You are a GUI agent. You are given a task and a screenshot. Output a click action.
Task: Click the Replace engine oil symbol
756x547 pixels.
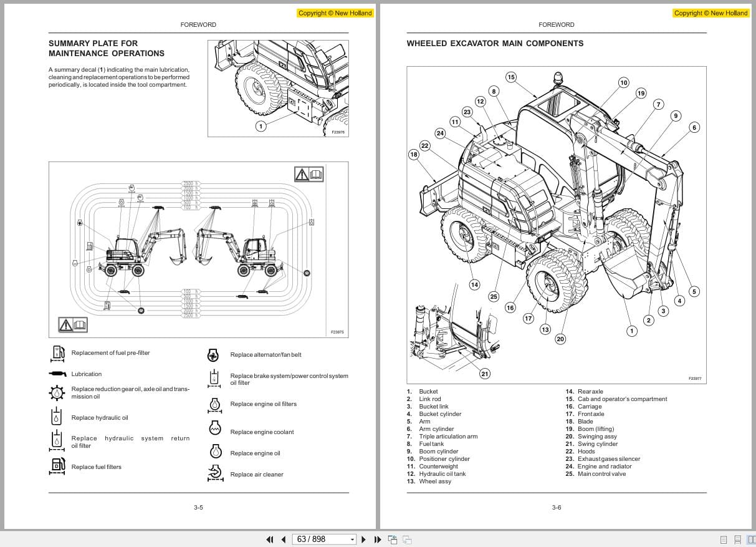coord(216,452)
